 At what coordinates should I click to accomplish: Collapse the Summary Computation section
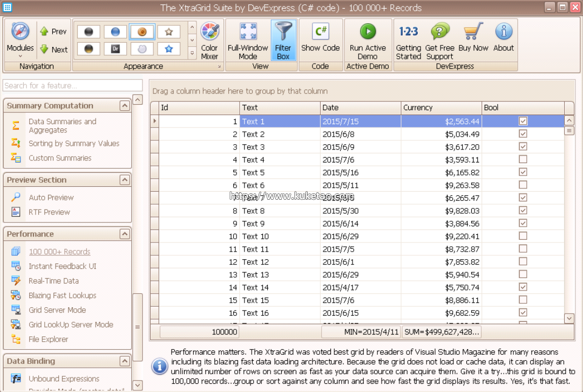125,106
